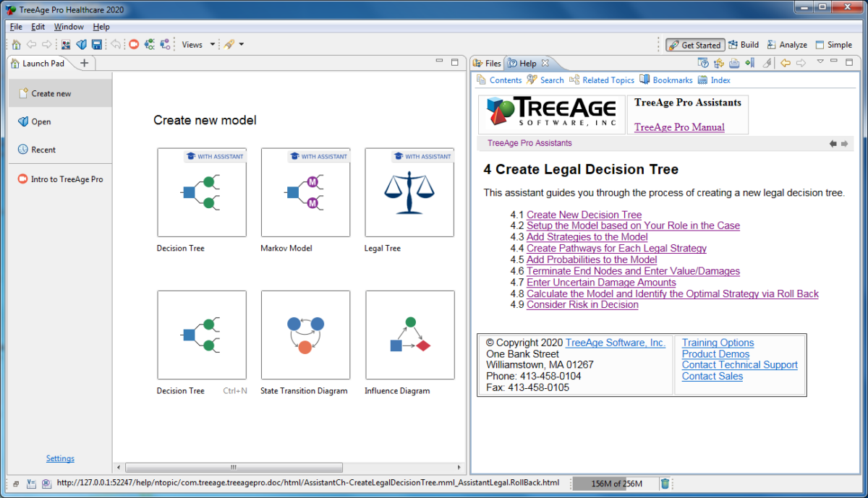Click the Home icon to return to Launch Pad
The width and height of the screenshot is (868, 498).
pyautogui.click(x=15, y=44)
